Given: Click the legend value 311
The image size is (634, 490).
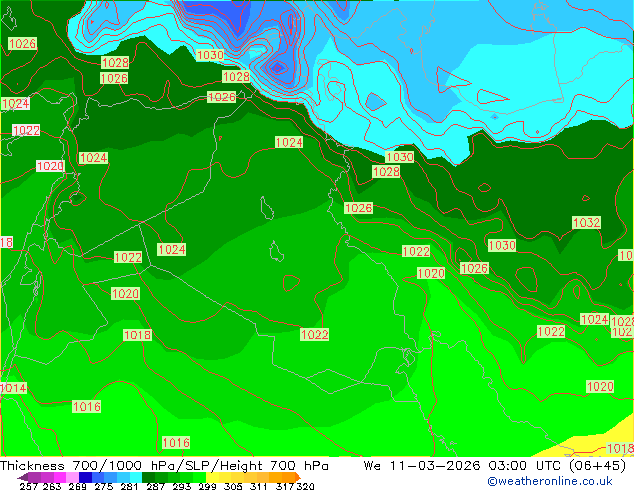Looking at the screenshot, I should 259,486.
